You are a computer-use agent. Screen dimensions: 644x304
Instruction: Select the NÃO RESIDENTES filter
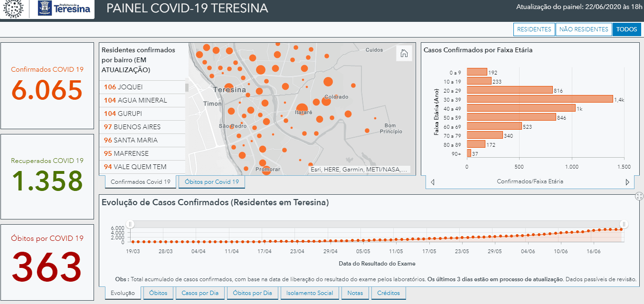pos(584,29)
